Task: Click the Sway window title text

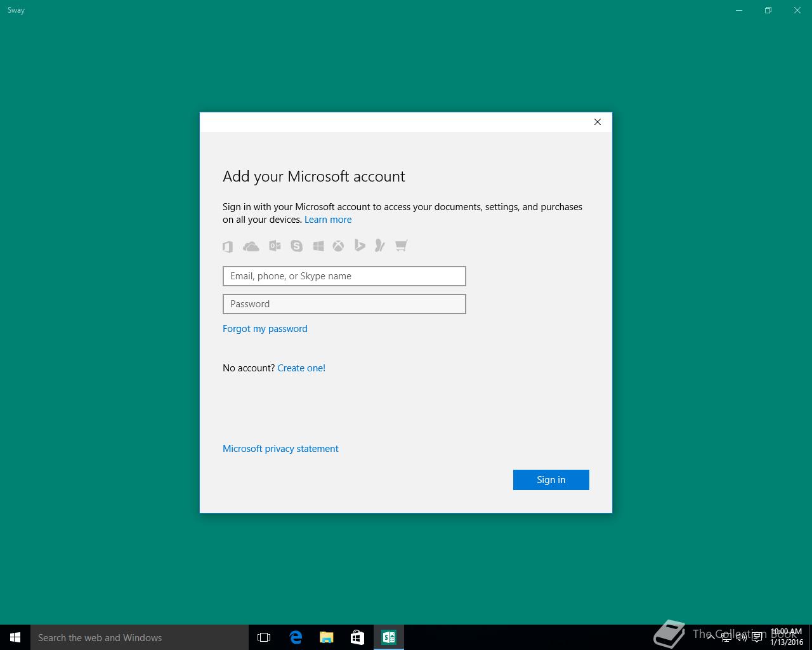Action: [x=16, y=10]
